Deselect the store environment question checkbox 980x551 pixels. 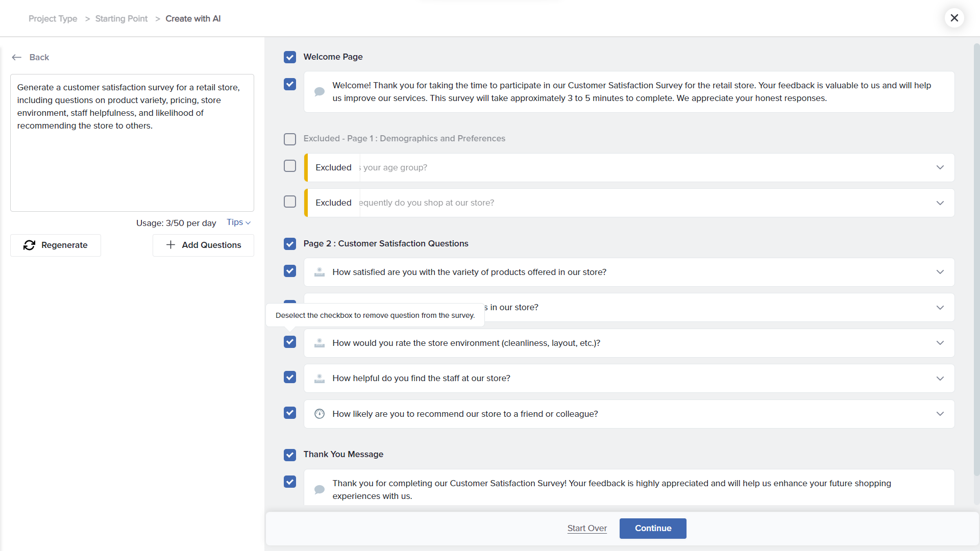point(290,342)
